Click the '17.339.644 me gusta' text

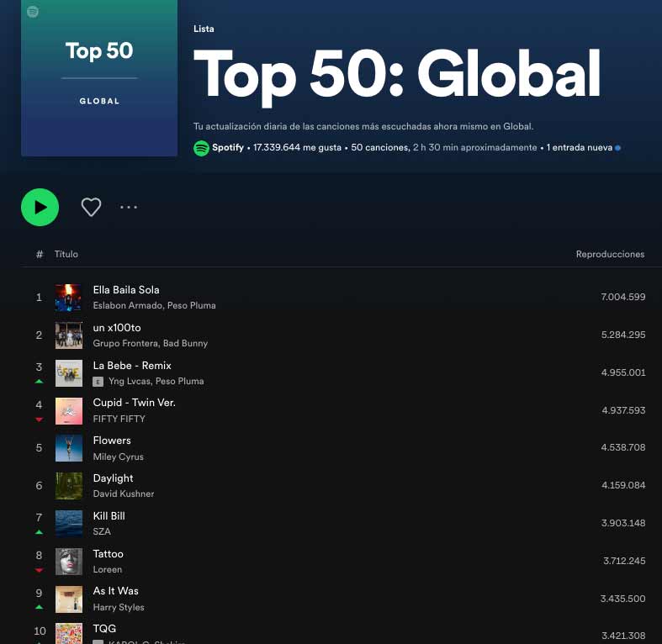[297, 148]
